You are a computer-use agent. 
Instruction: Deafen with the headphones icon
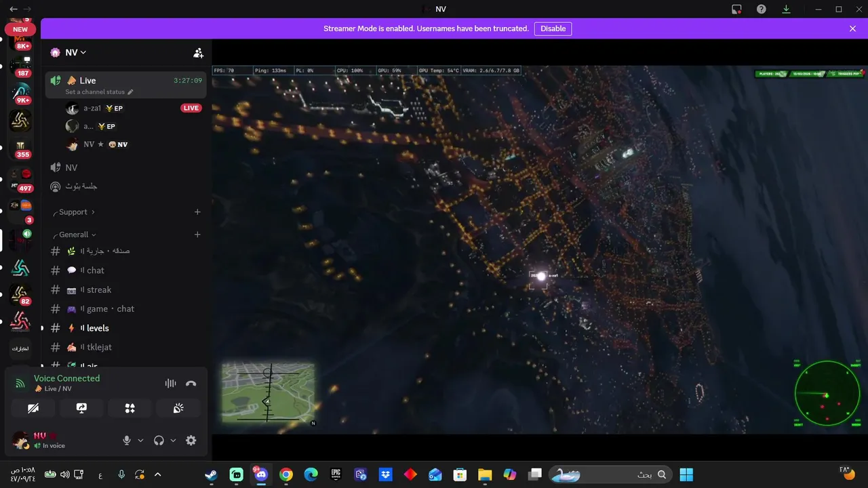pos(159,441)
